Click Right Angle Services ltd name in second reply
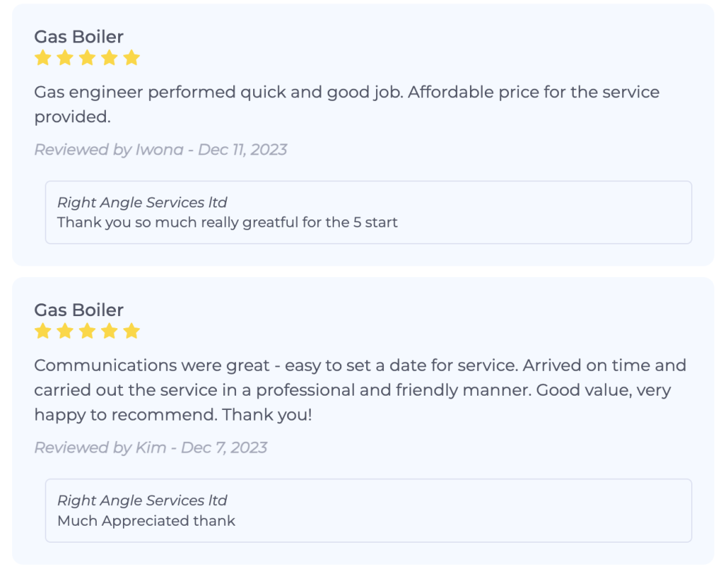 [142, 500]
